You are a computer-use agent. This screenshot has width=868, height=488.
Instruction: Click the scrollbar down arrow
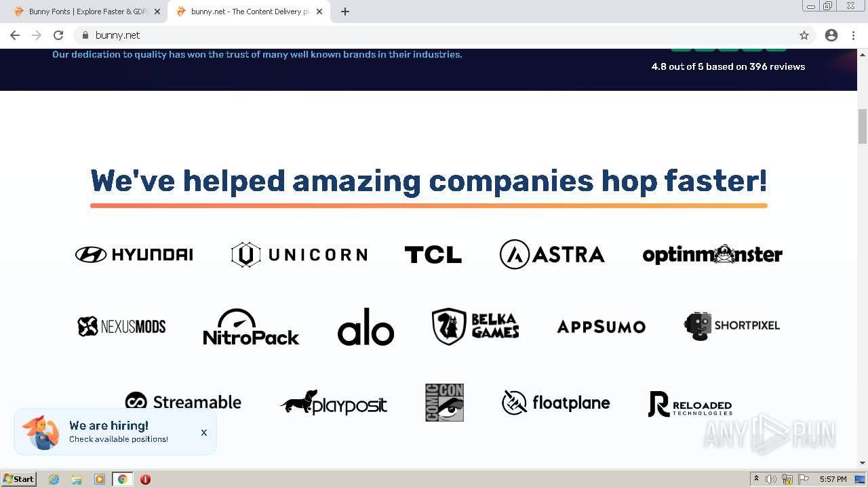coord(863,463)
